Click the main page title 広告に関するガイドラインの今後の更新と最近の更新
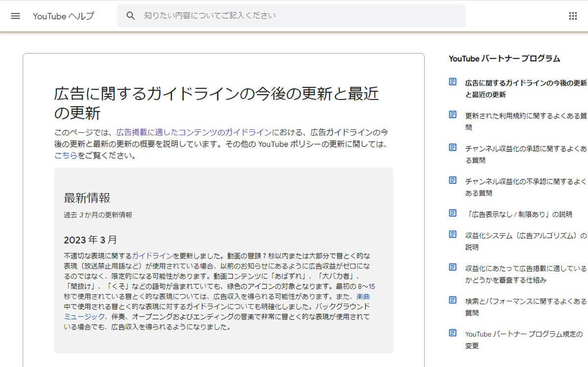Screen dimensions: 588x367 coord(217,104)
